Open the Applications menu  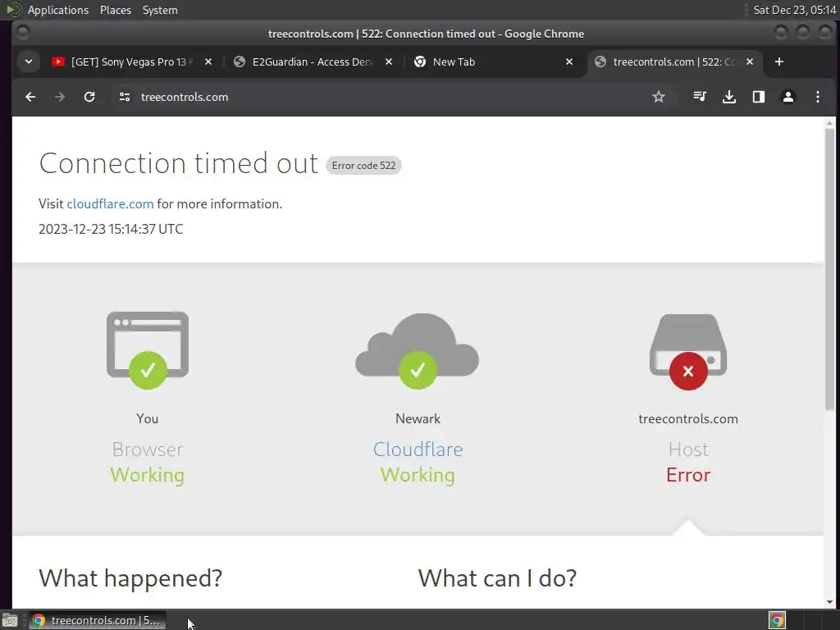tap(58, 10)
